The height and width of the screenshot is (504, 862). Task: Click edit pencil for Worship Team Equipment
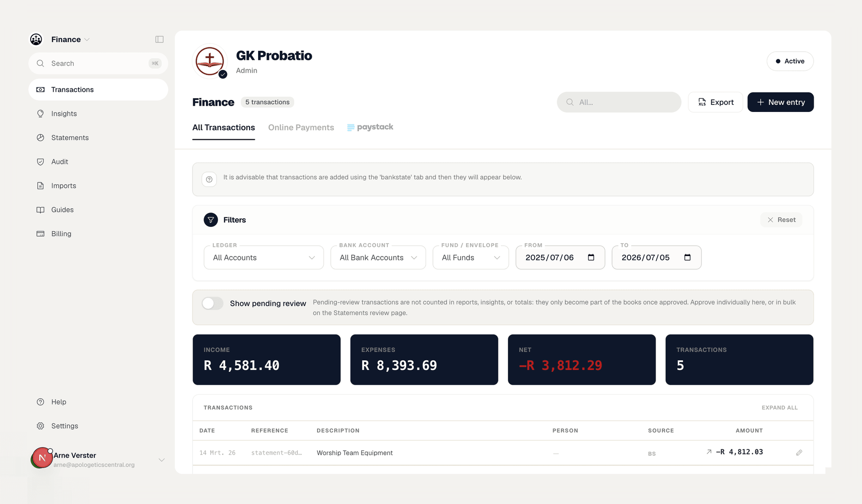coord(799,453)
